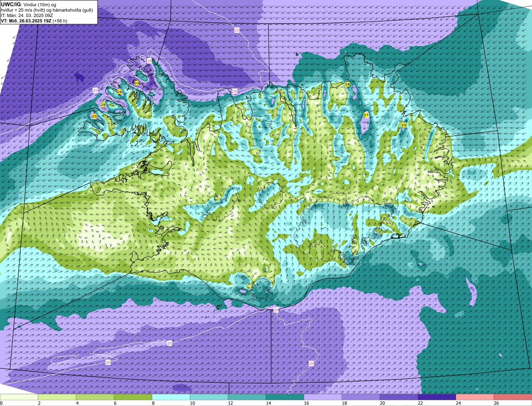Viewport: 532px width, 406px height.
Task: Click the 12–14 m/s teal legend swatch
Action: click(x=247, y=397)
